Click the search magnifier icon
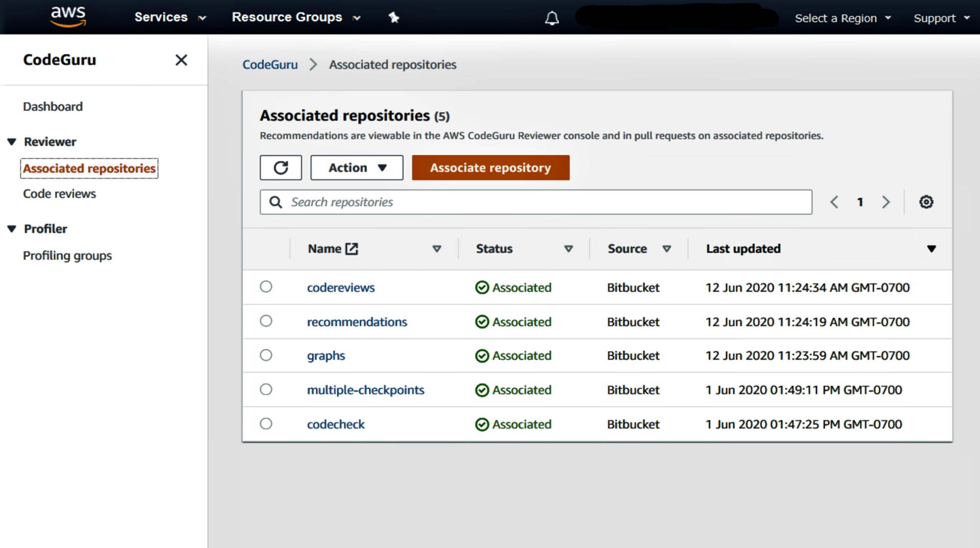The image size is (980, 548). [x=275, y=202]
